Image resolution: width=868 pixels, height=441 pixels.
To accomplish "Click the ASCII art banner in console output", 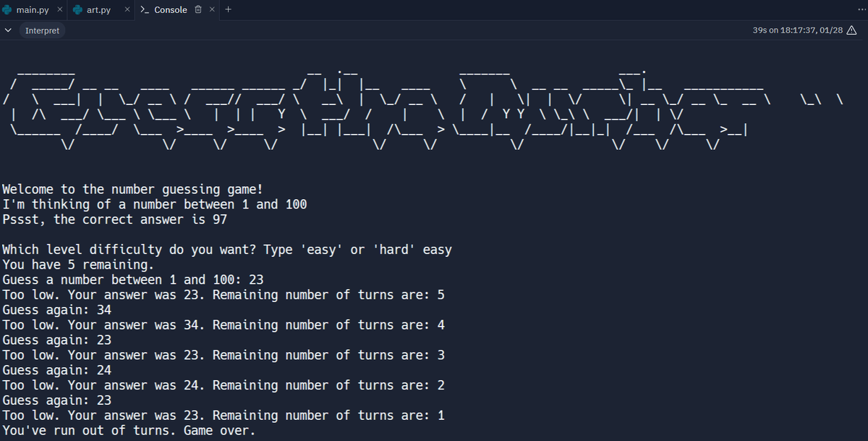I will pyautogui.click(x=423, y=111).
